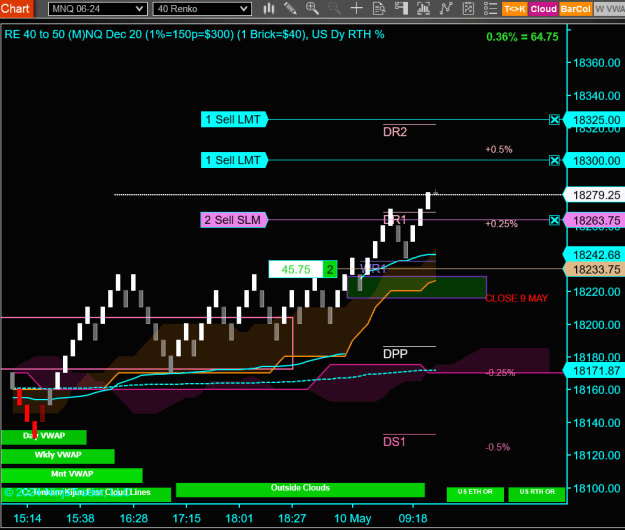Screen dimensions: 625x530
Task: Click the DR2 pivot label
Action: [395, 132]
